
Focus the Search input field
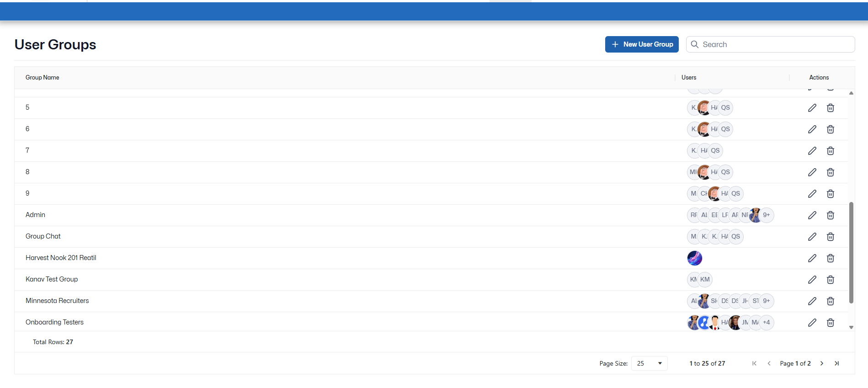point(770,44)
